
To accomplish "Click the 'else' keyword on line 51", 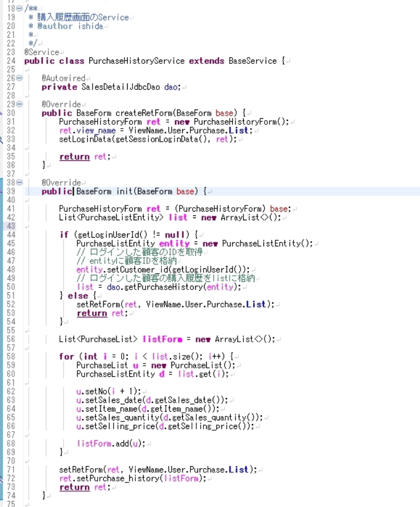I will pos(77,295).
